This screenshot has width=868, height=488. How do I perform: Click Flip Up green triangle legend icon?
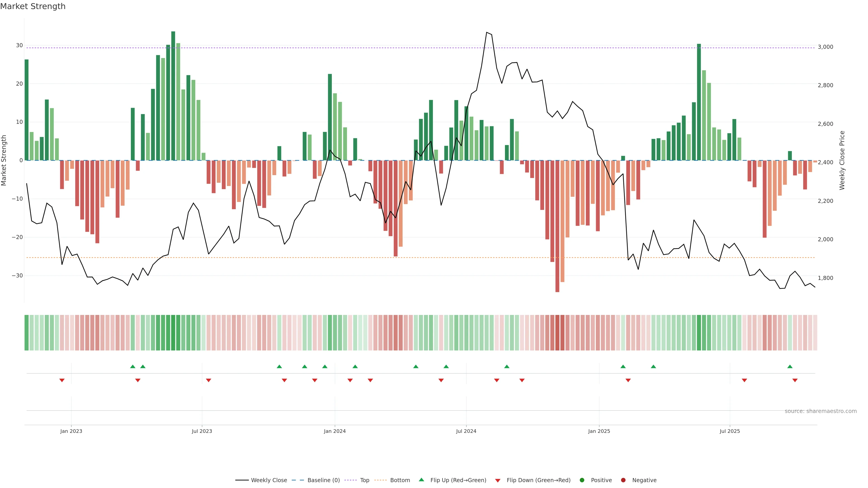(421, 480)
